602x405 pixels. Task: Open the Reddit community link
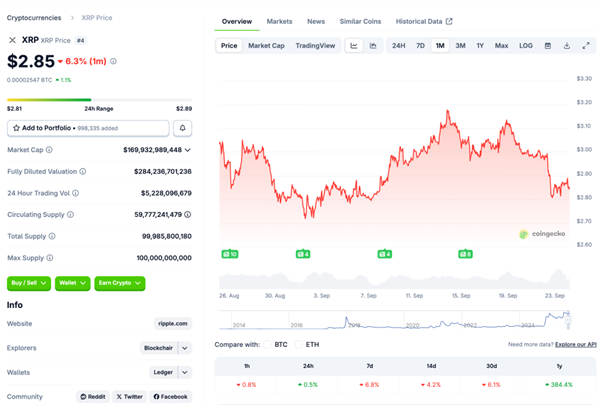click(93, 397)
